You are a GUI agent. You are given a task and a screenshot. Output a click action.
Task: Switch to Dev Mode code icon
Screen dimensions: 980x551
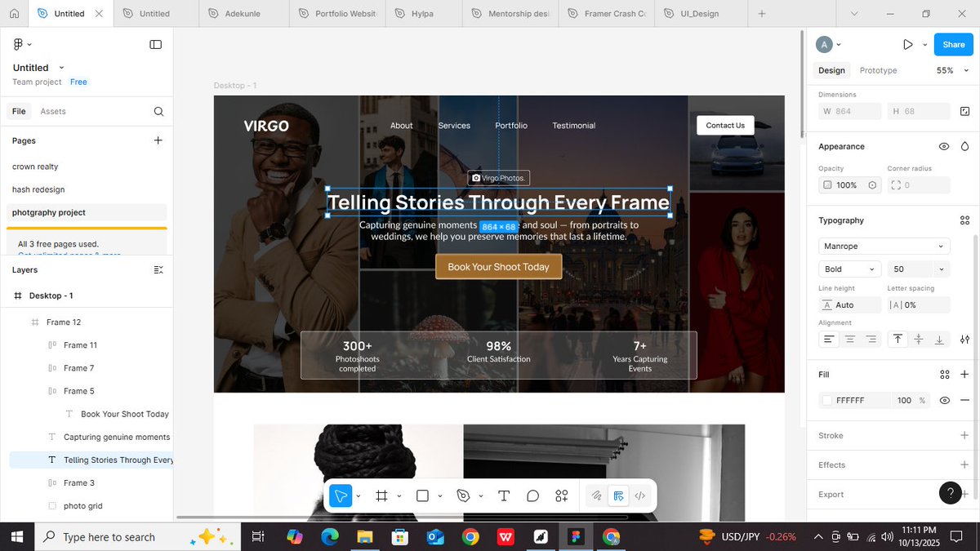coord(640,495)
